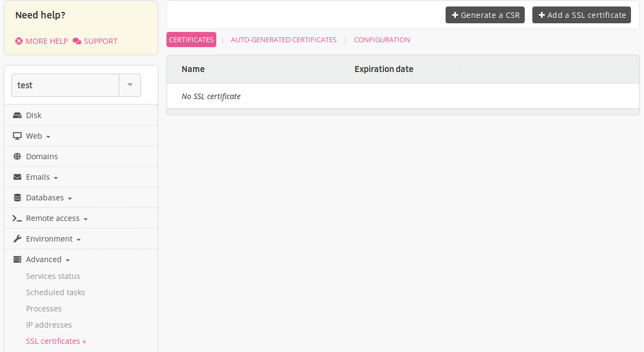Click the Environment wrench icon
The image size is (644, 352).
(16, 238)
